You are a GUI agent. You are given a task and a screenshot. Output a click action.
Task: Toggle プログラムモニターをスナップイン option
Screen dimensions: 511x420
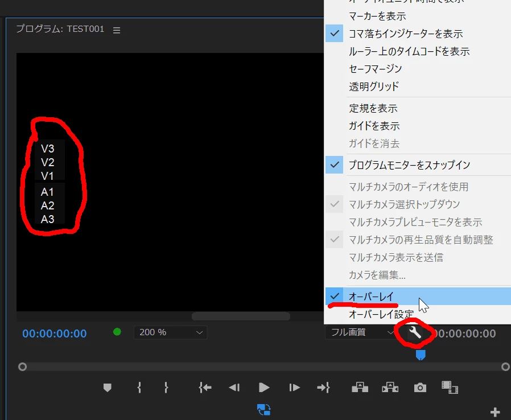pos(418,165)
